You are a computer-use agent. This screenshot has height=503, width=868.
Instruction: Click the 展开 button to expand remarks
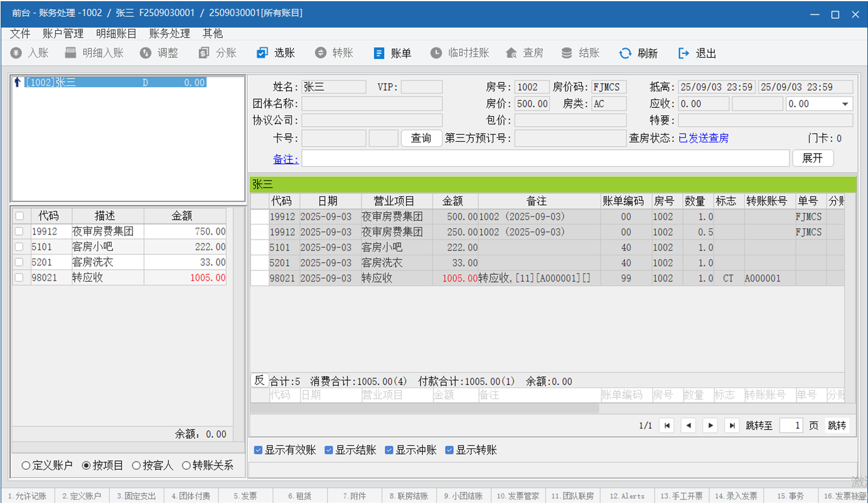(x=812, y=158)
